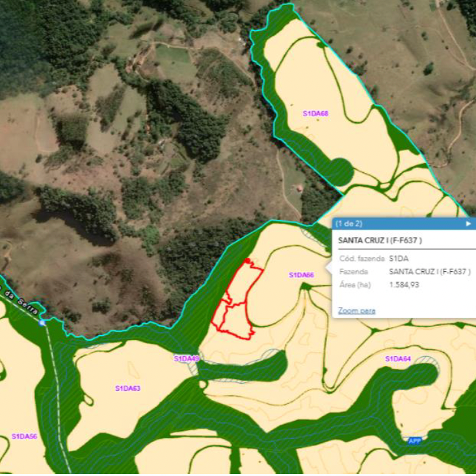Click the 'Zoom para' link

point(356,310)
